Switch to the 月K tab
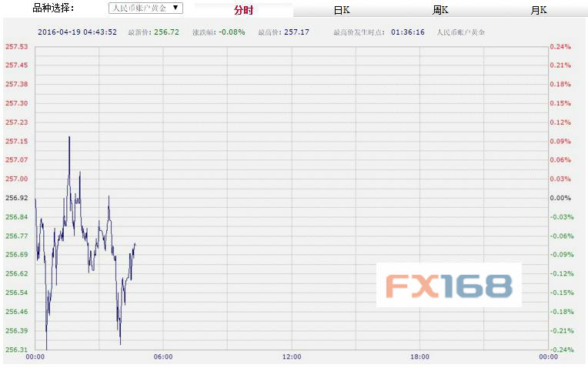588x368 pixels. [538, 10]
